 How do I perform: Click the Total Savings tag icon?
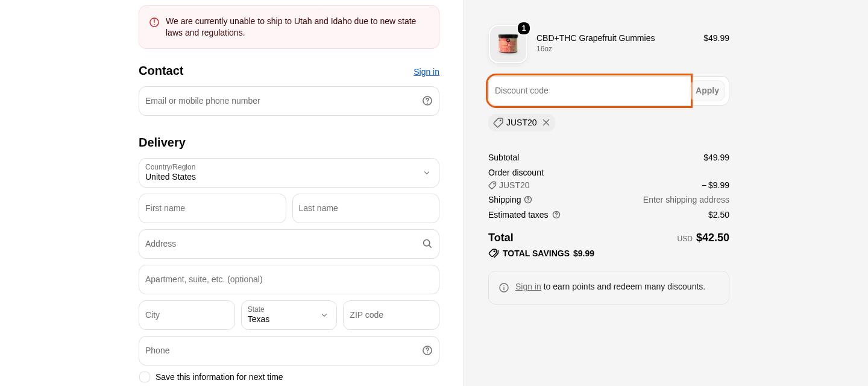point(494,253)
